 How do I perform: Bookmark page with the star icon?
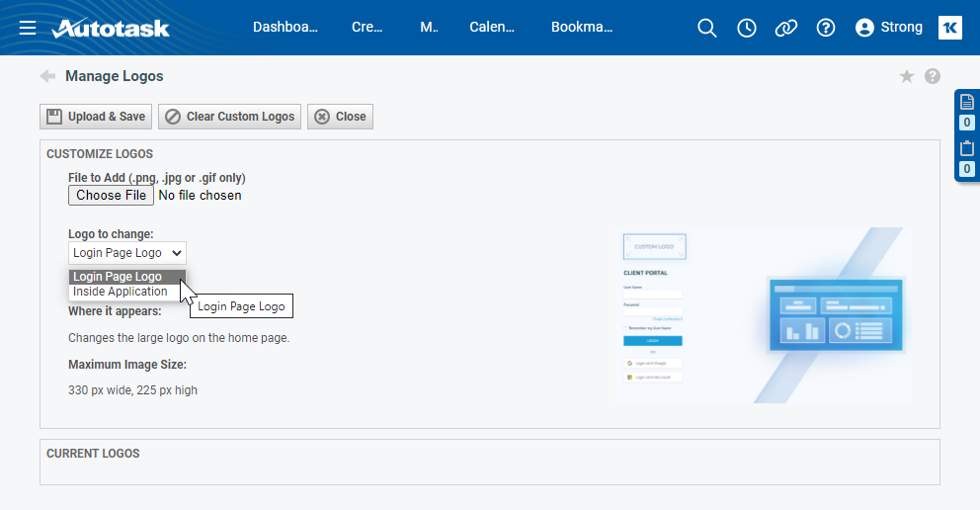[906, 76]
